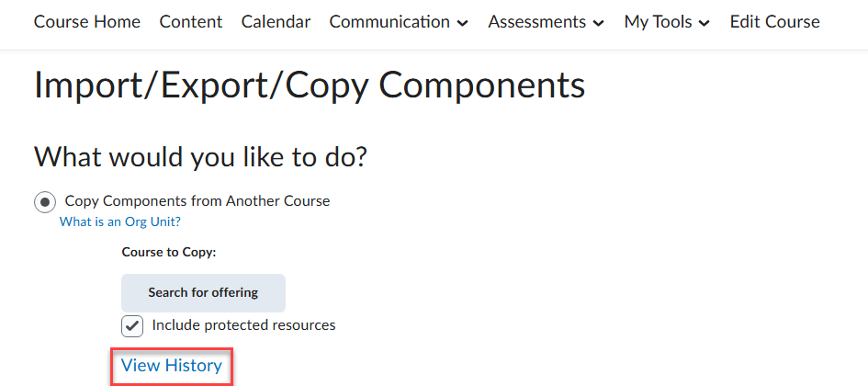This screenshot has width=868, height=386.
Task: Uncheck the Include protected resources checkbox
Action: tap(132, 325)
